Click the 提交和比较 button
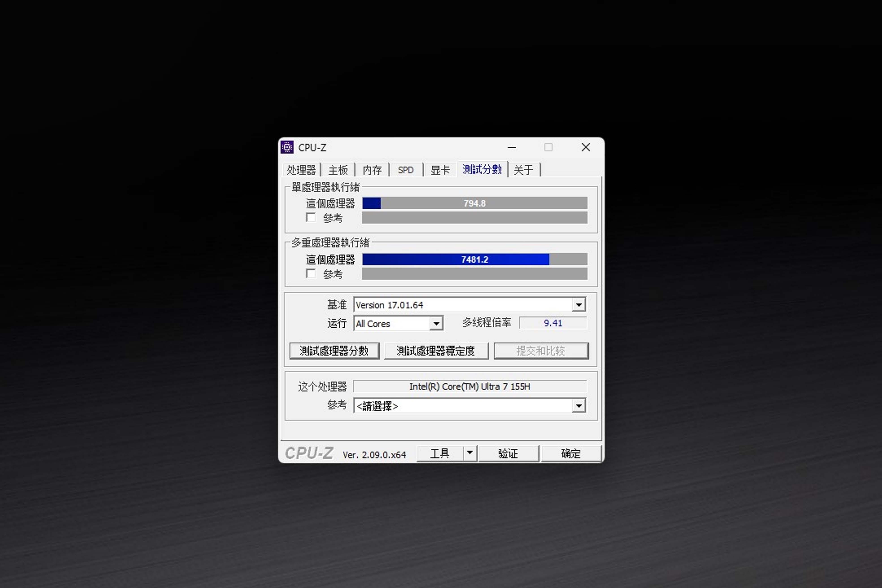 (x=541, y=351)
